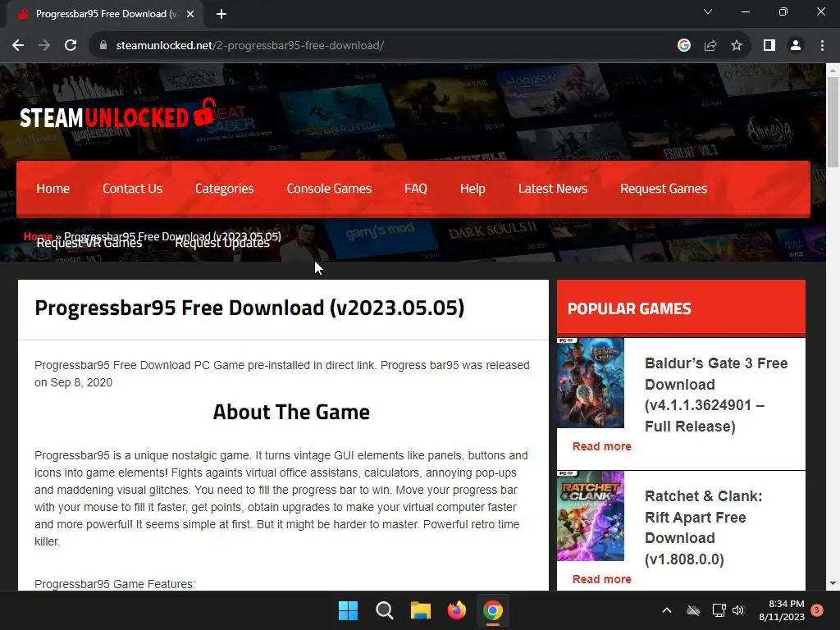Open Ratchet & Clank Rift Apart title
The height and width of the screenshot is (630, 840).
click(x=703, y=527)
